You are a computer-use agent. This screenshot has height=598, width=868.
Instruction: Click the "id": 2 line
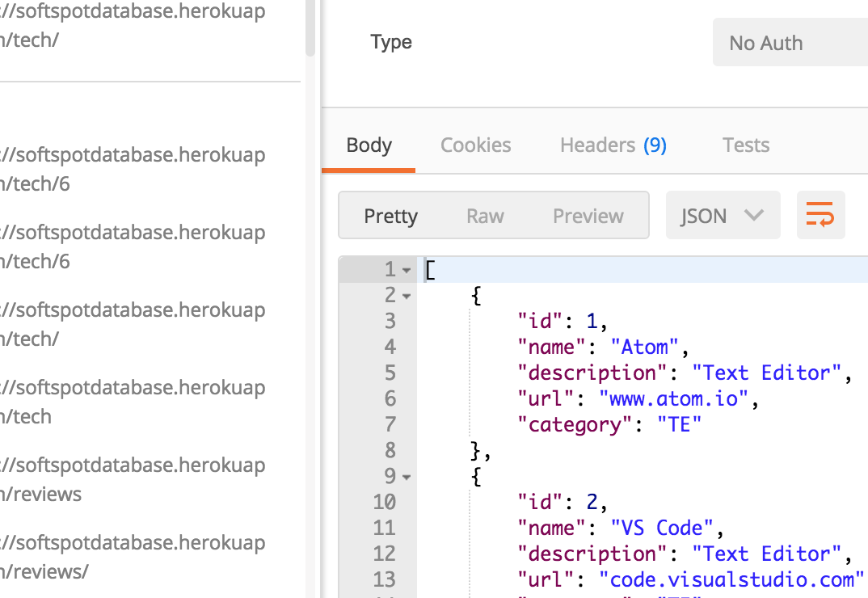562,502
